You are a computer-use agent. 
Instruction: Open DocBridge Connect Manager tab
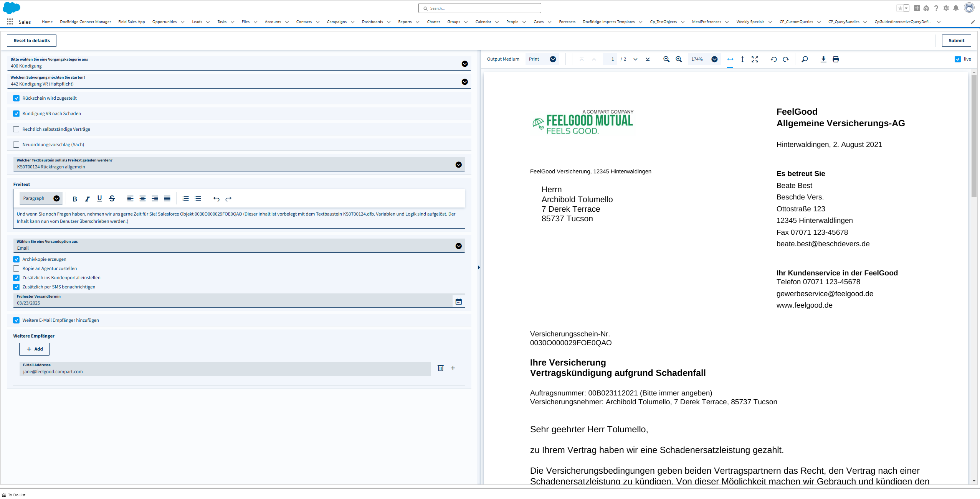pyautogui.click(x=85, y=22)
